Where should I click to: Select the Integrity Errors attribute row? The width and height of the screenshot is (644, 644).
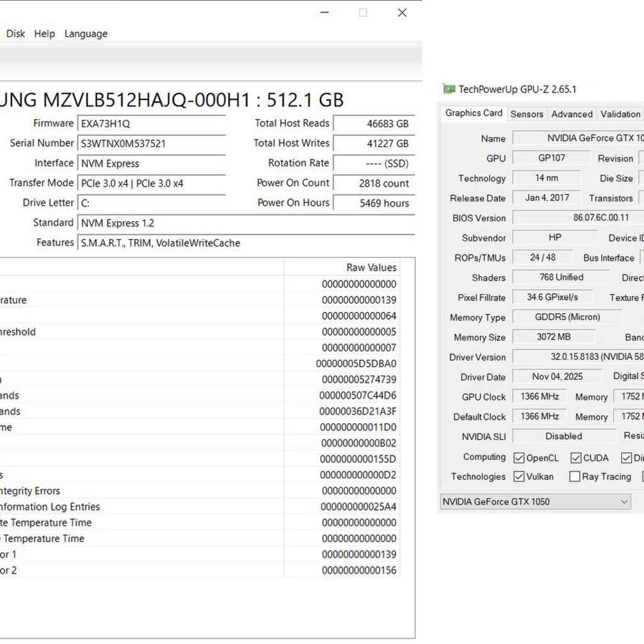coord(199,491)
